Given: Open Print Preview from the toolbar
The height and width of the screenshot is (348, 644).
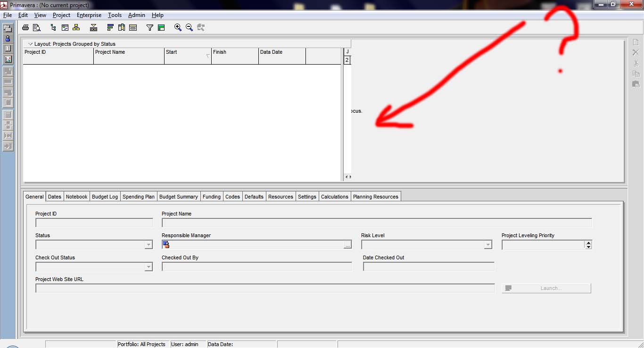Looking at the screenshot, I should click(36, 28).
